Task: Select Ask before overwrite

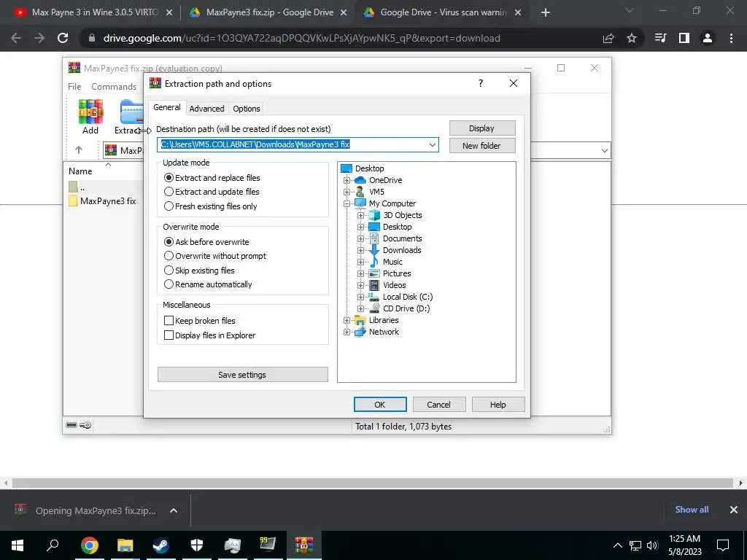Action: pos(206,242)
